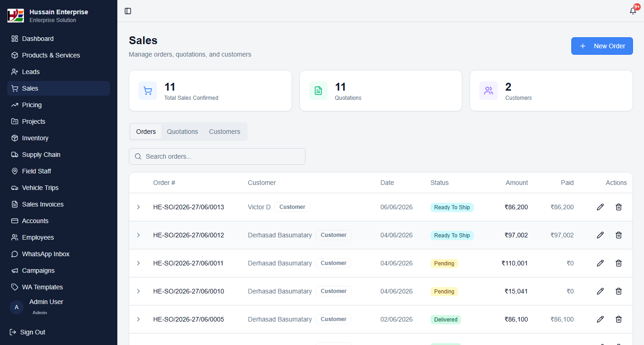Image resolution: width=644 pixels, height=345 pixels.
Task: Click the Delivered status badge of order 0005
Action: click(446, 320)
